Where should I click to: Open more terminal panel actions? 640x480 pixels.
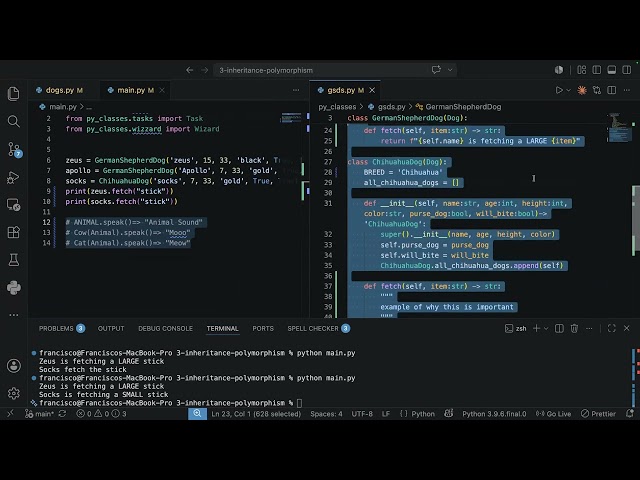[x=589, y=329]
